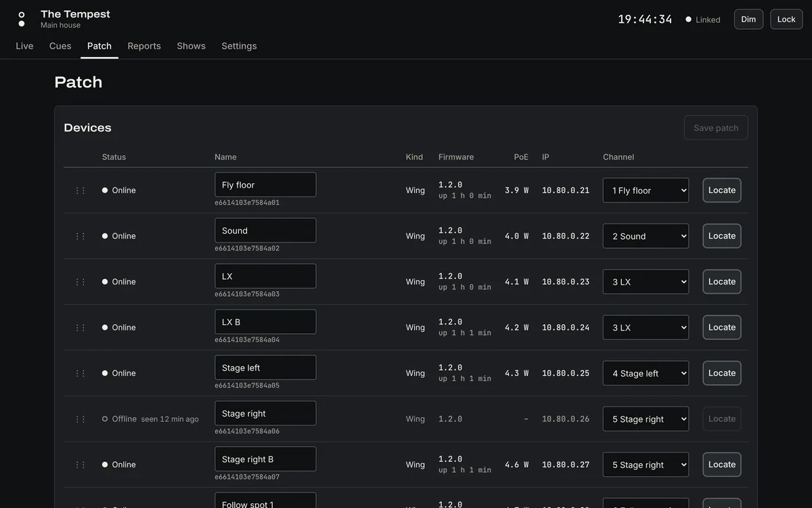Screen dimensions: 812x508
Task: Grab the drag handle for Sound row
Action: [x=81, y=236]
